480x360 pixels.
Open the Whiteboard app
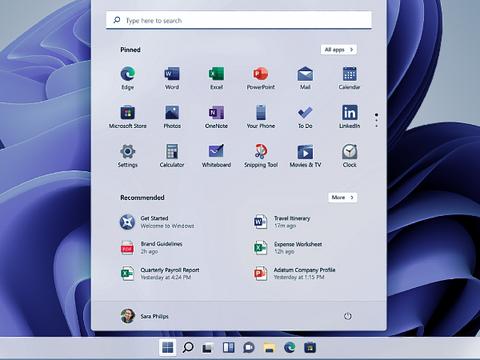pyautogui.click(x=216, y=156)
